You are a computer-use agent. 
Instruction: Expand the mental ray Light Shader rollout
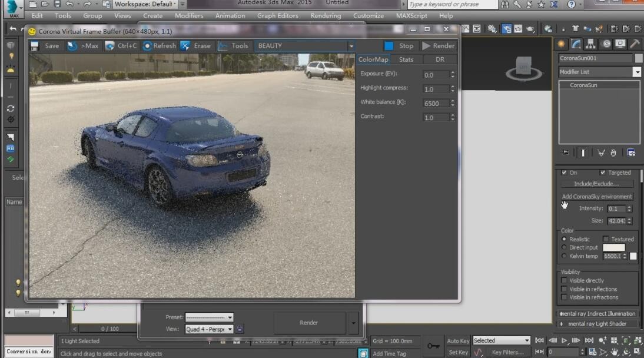[597, 324]
